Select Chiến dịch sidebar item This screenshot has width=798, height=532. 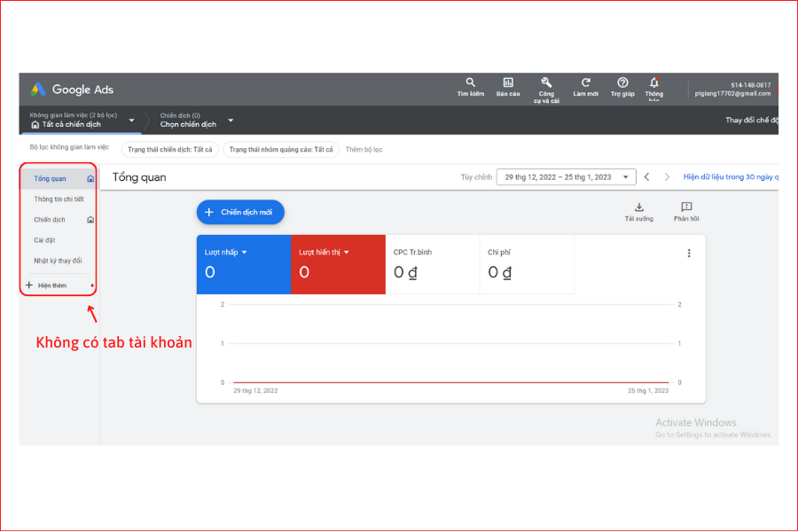[50, 220]
